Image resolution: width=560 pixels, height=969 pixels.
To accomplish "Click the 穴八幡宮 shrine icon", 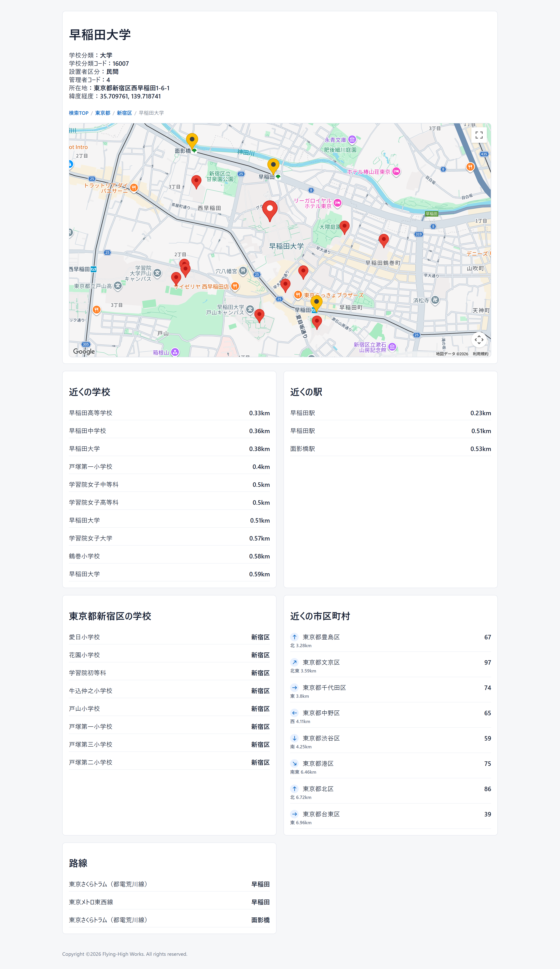I will [x=243, y=271].
